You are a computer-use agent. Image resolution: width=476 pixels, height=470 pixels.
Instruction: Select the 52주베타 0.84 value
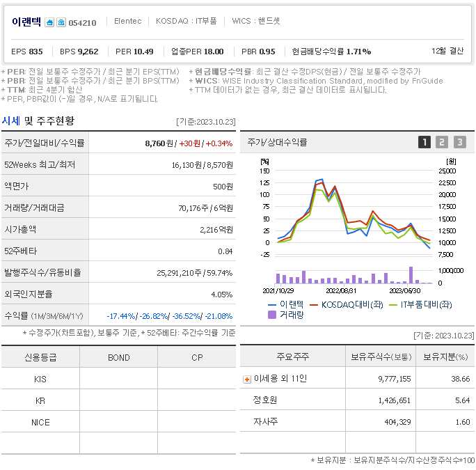(225, 251)
